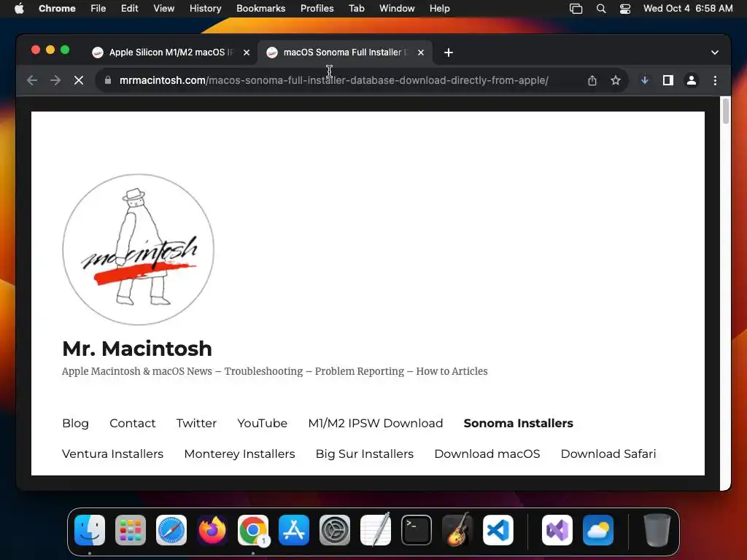Close the macOS Sonoma Full Installer tab

pyautogui.click(x=421, y=52)
